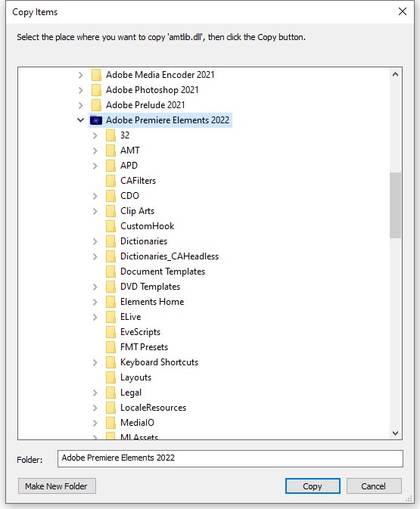Click the Layouts folder icon
This screenshot has width=420, height=509.
coord(110,377)
